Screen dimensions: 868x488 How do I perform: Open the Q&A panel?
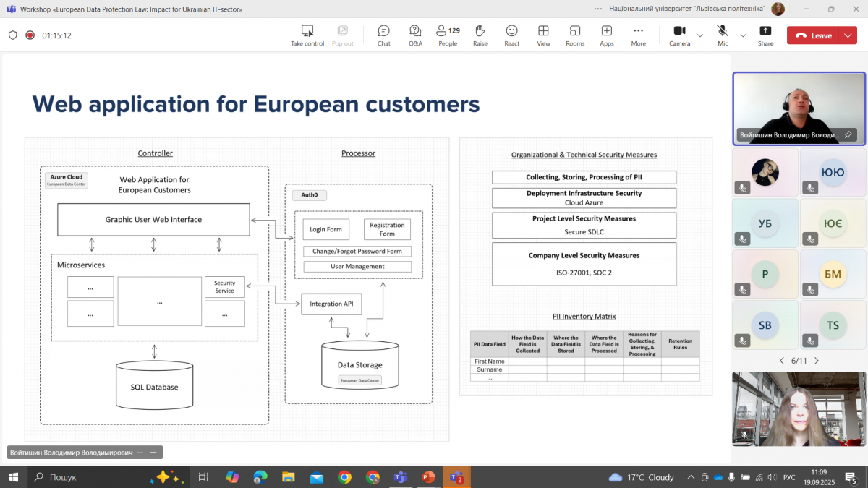coord(415,35)
